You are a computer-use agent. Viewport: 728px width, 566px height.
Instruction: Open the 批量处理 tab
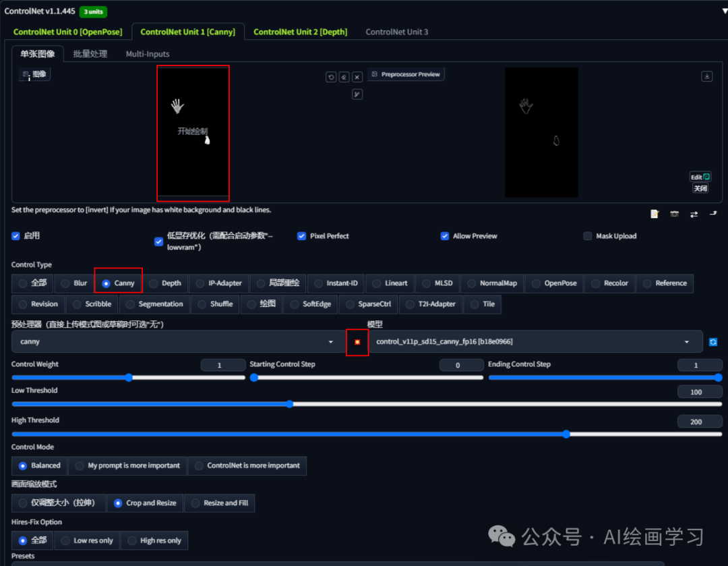click(x=90, y=54)
